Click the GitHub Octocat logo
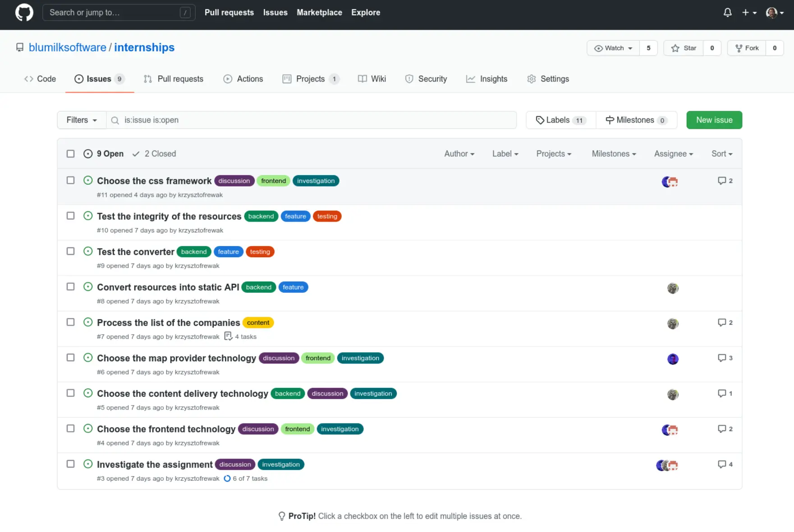This screenshot has width=794, height=532. pos(24,13)
